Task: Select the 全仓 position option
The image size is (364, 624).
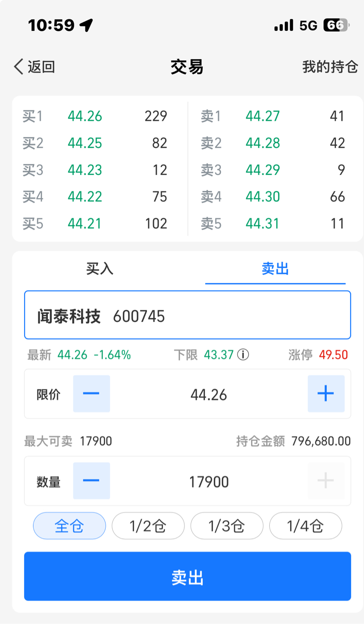Action: [69, 526]
